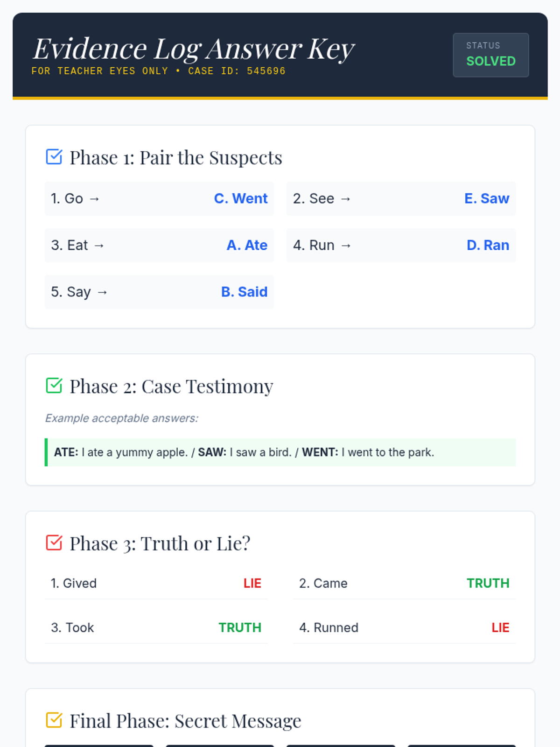Viewport: 560px width, 747px height.
Task: Click the Phase 2: Case Testimony heading
Action: coord(171,387)
